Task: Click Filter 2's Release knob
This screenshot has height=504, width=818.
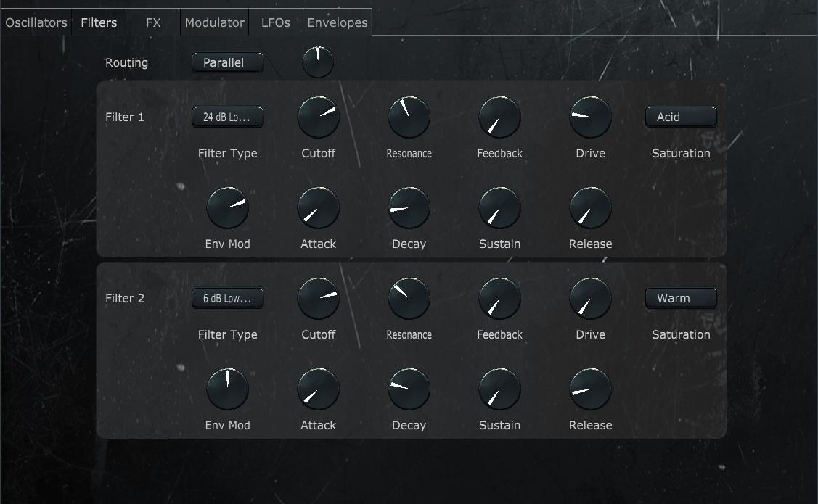Action: [590, 388]
